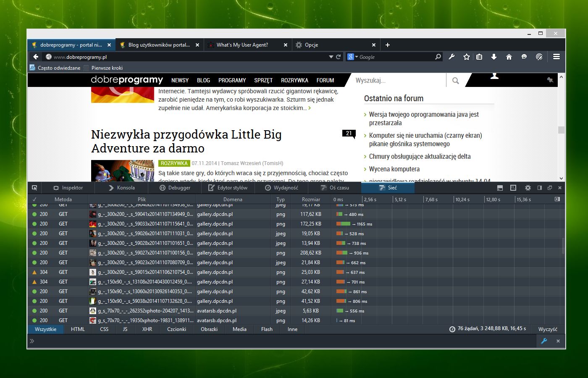Enable responsive design mode icon

coord(513,188)
